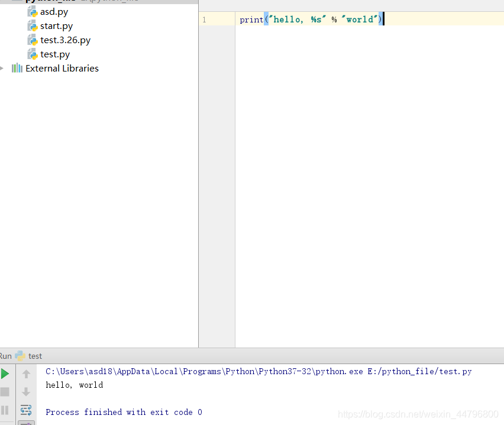Rerun program with green play button
This screenshot has height=425, width=504.
[5, 374]
